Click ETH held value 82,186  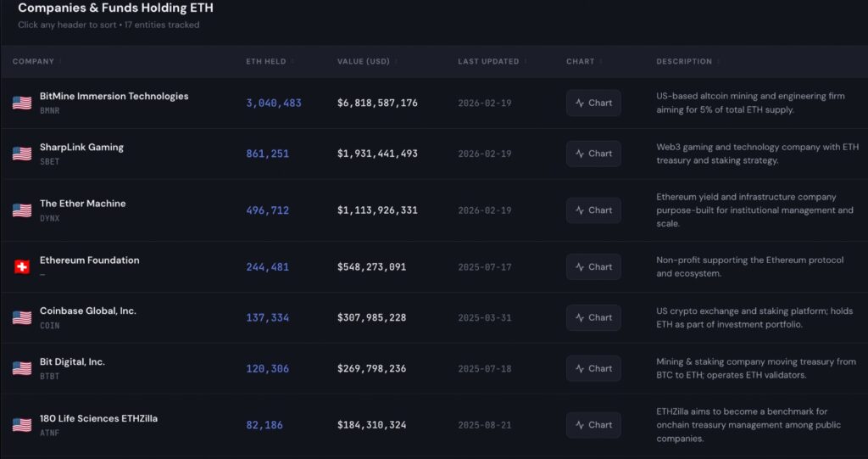[264, 425]
